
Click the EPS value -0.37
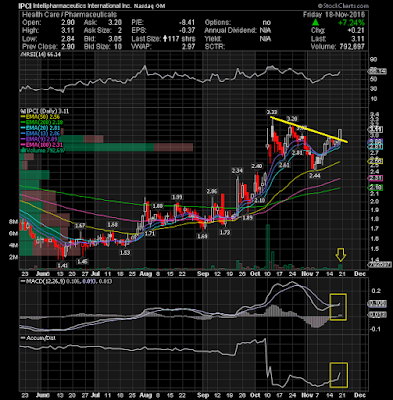187,31
